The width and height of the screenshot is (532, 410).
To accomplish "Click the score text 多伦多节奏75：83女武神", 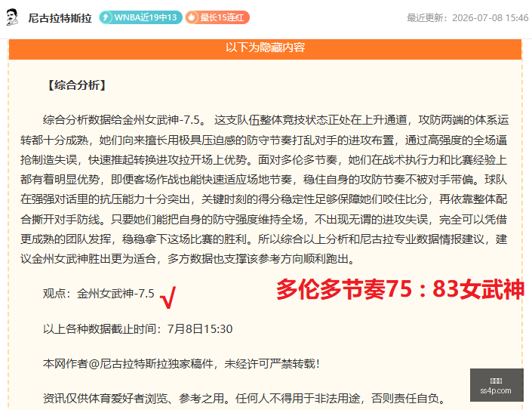I will pos(400,289).
